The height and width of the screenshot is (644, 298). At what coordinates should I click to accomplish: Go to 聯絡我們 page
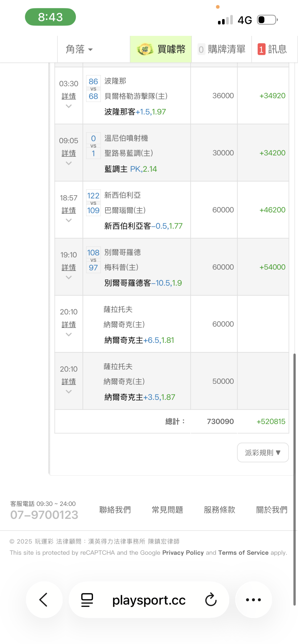[115, 510]
